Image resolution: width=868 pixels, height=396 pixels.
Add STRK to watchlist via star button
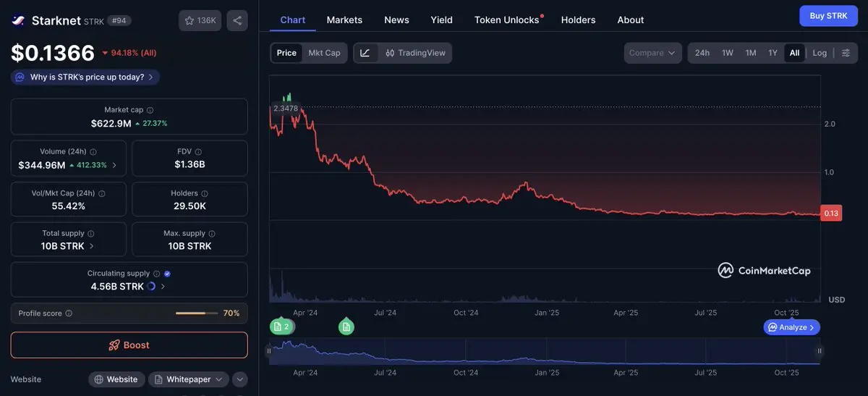point(200,20)
